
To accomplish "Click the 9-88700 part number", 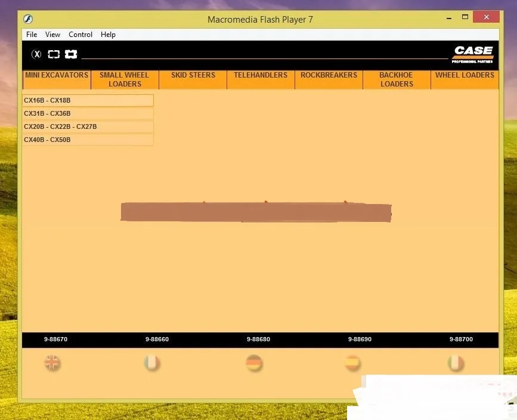I will click(461, 339).
